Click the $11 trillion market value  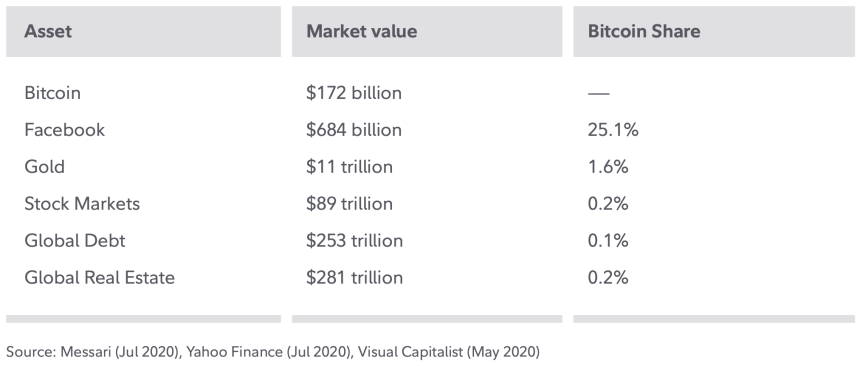349,167
